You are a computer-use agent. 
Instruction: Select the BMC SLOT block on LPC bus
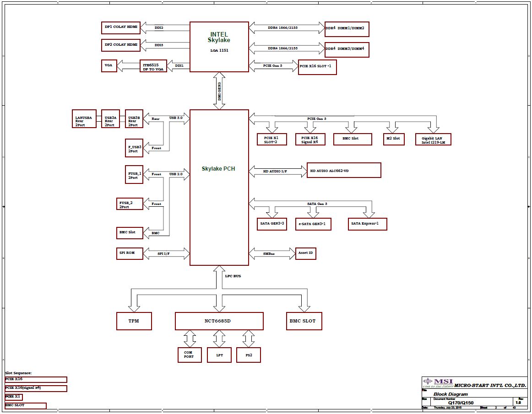(304, 321)
